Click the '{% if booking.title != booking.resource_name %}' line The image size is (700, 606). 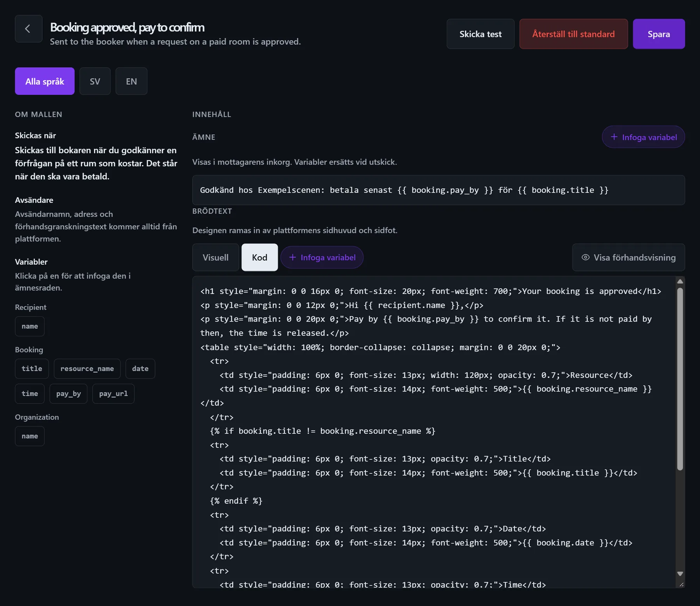coord(322,431)
